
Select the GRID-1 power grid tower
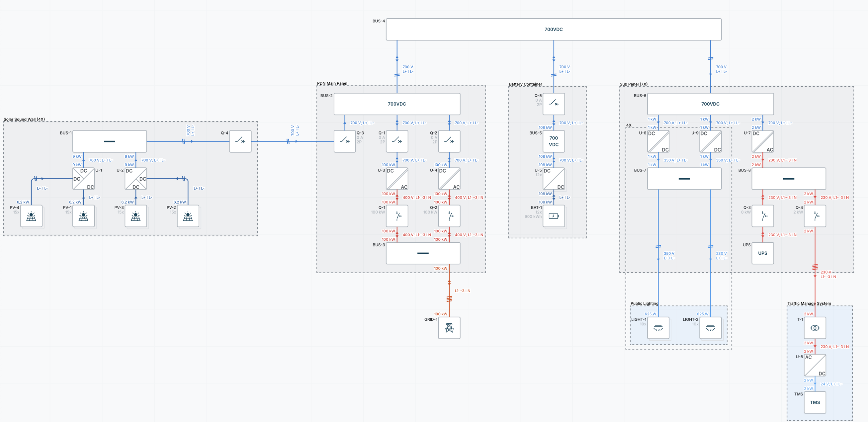pos(449,328)
